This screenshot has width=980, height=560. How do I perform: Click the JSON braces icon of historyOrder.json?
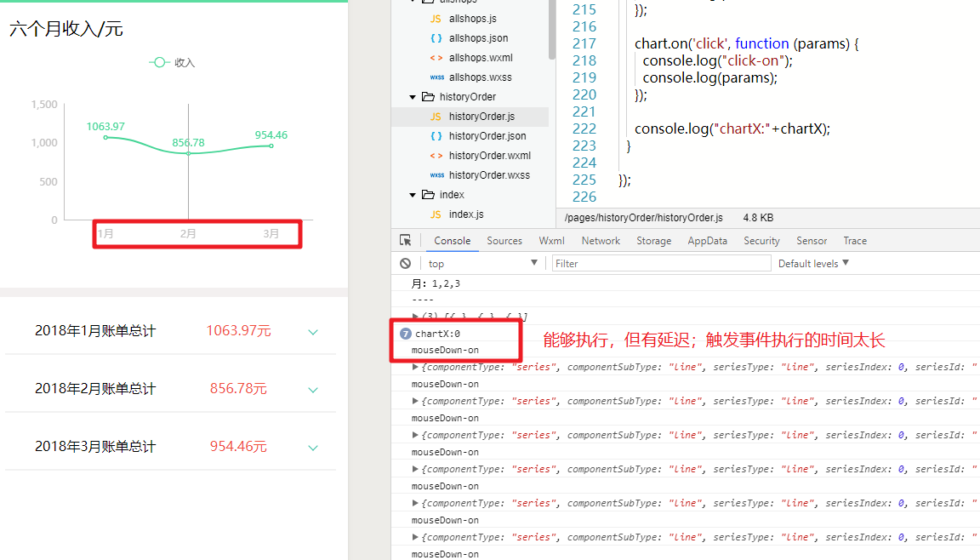point(437,135)
